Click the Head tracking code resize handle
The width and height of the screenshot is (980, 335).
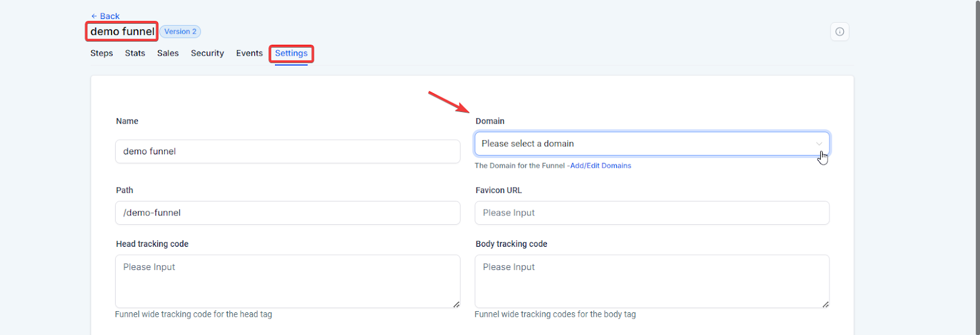(x=456, y=304)
